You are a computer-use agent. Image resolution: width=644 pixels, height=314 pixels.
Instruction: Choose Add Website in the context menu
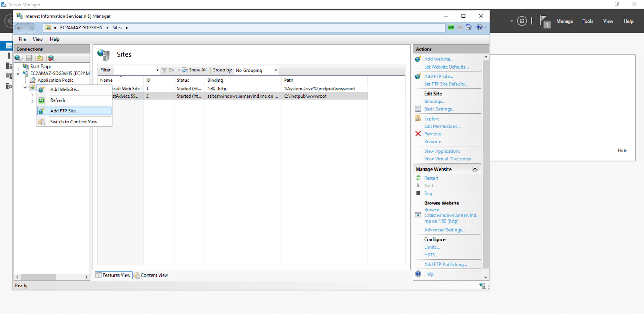(x=74, y=89)
